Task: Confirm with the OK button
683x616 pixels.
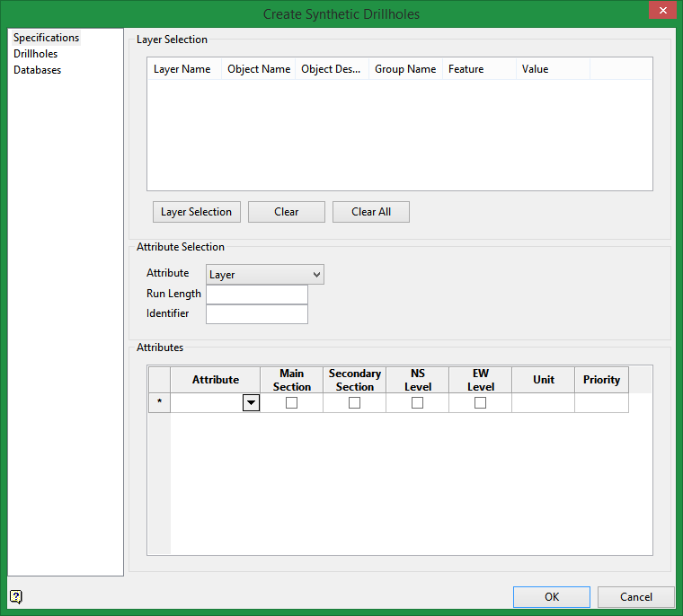Action: (552, 597)
